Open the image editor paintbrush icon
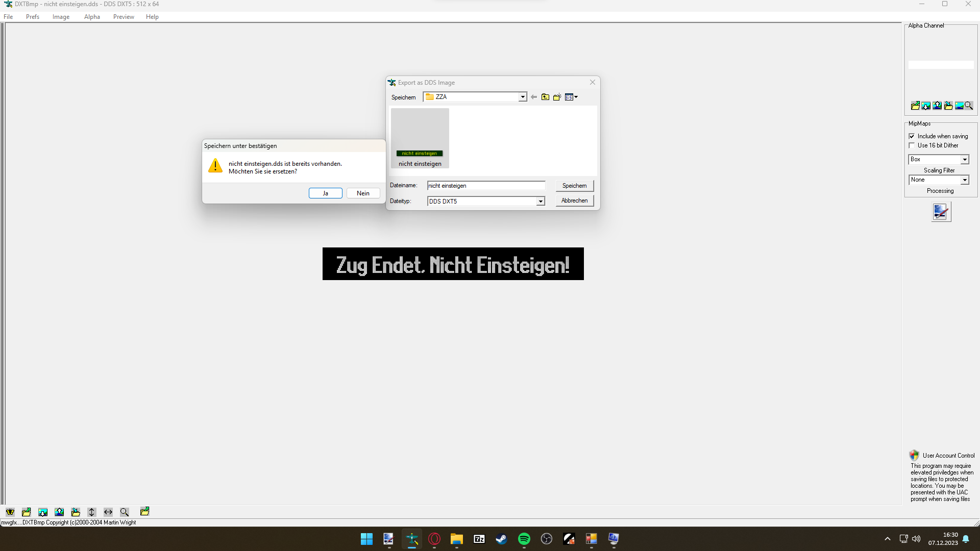 pos(941,212)
